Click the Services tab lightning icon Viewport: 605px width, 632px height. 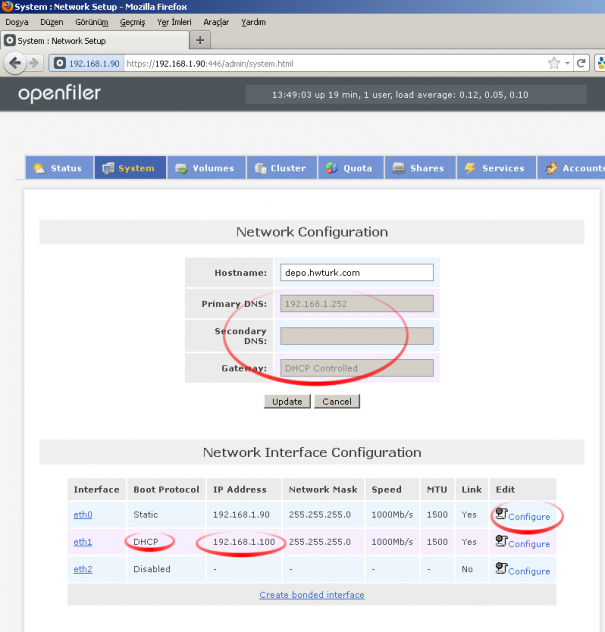tap(470, 168)
